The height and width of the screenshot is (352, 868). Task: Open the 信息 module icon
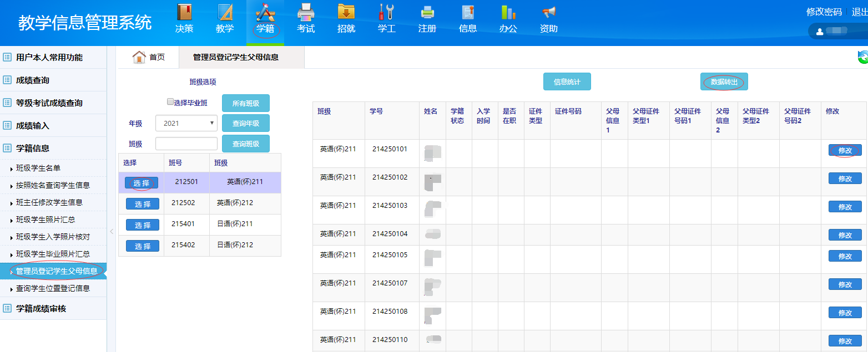[x=468, y=12]
